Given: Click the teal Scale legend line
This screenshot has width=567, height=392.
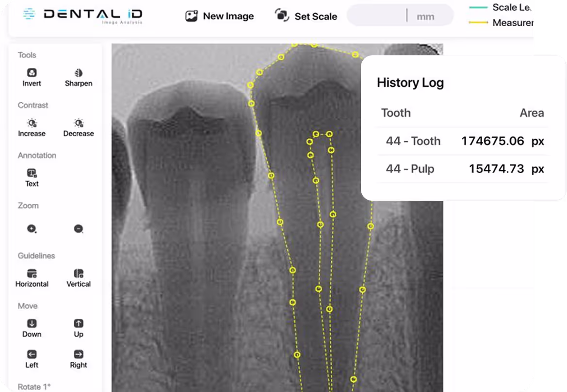Looking at the screenshot, I should pyautogui.click(x=478, y=7).
